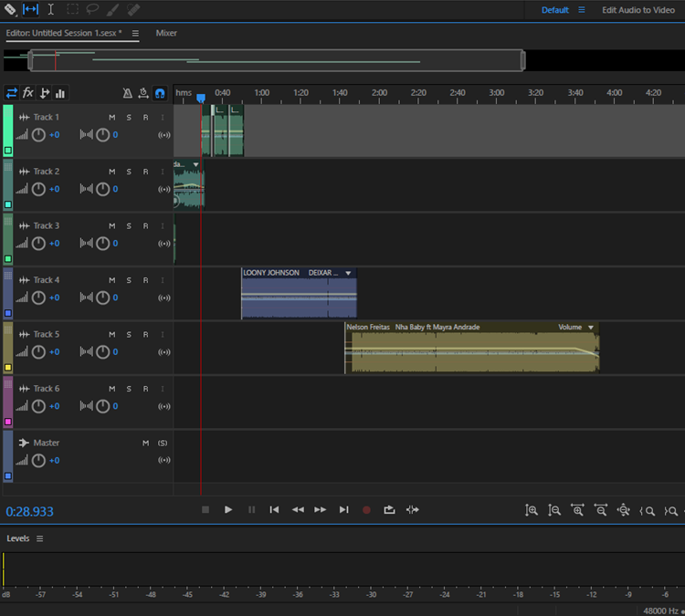Open the track effects (fx) view
The width and height of the screenshot is (685, 616).
click(x=28, y=93)
